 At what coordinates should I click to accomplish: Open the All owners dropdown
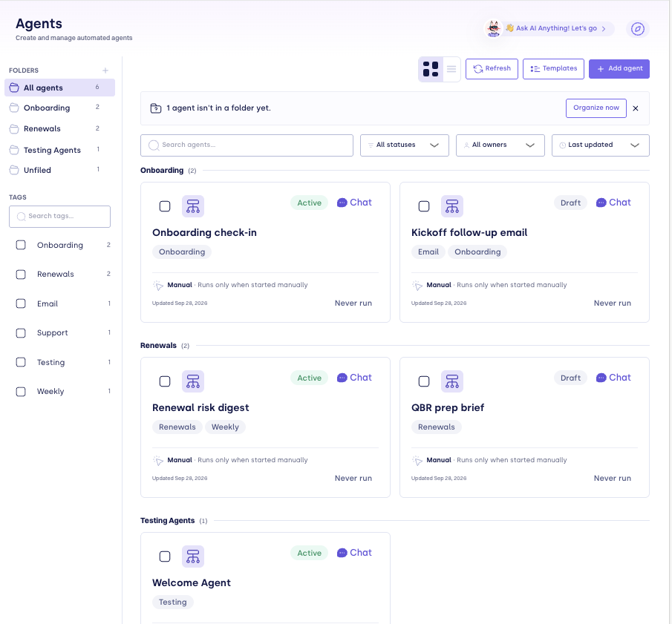pyautogui.click(x=500, y=145)
